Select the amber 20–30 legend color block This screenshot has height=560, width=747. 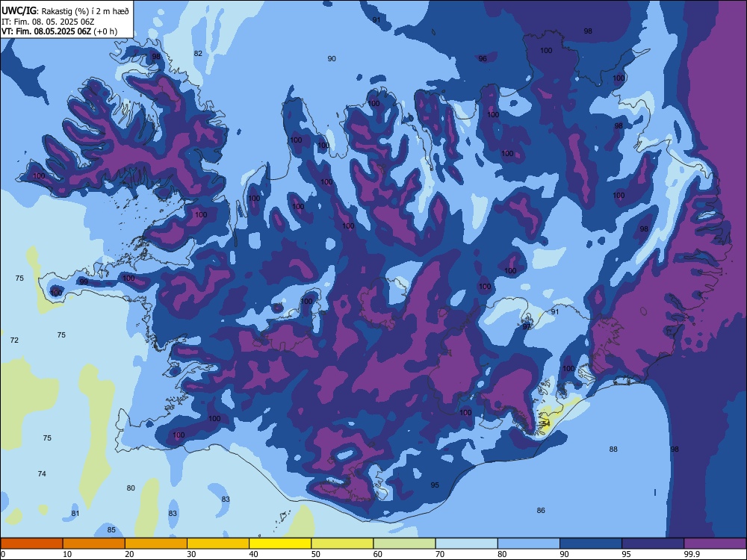(x=156, y=544)
